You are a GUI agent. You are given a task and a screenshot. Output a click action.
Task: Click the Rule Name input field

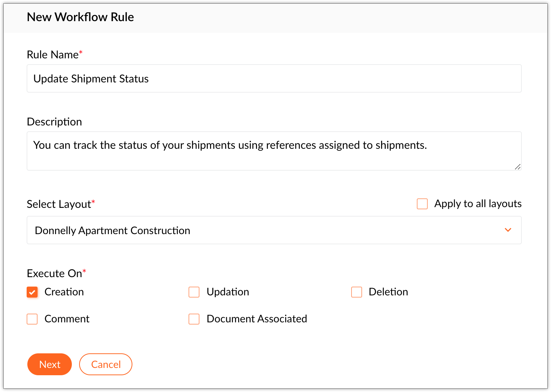273,79
